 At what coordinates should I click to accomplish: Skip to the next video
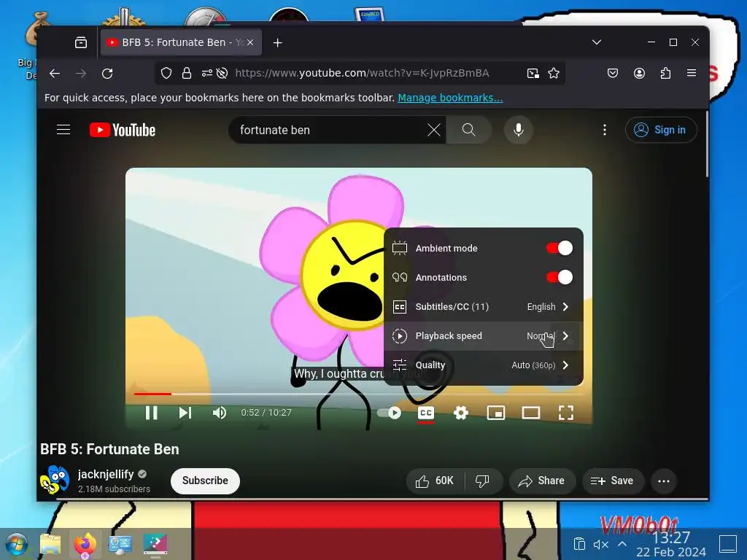tap(185, 413)
